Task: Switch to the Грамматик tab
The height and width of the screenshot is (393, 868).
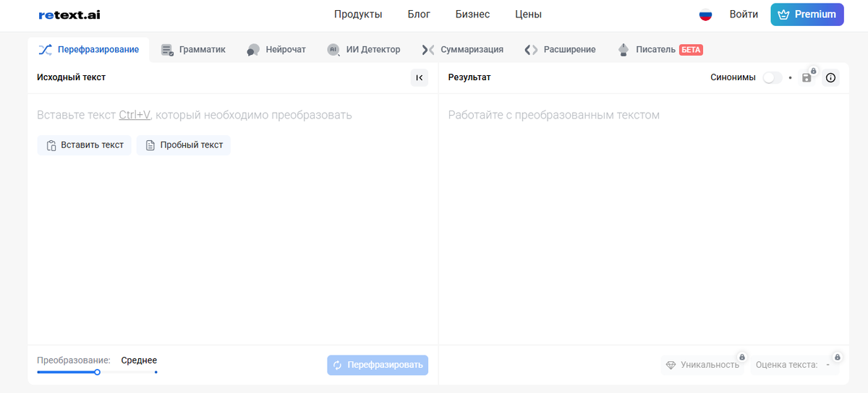Action: point(193,50)
